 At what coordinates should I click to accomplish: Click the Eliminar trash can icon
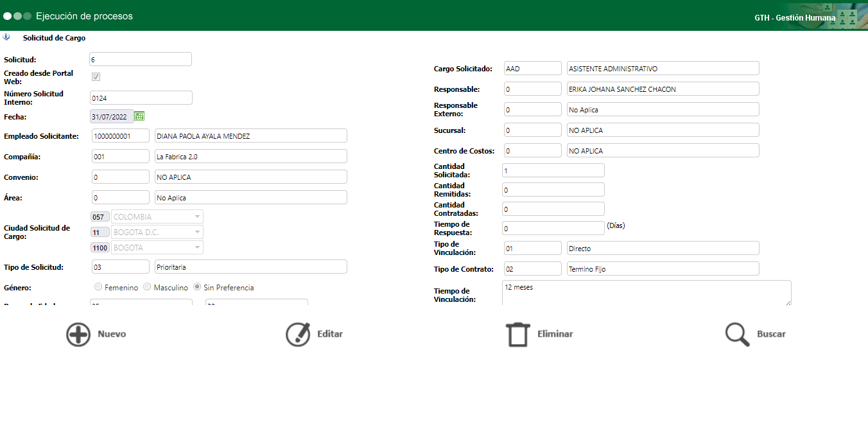[517, 335]
